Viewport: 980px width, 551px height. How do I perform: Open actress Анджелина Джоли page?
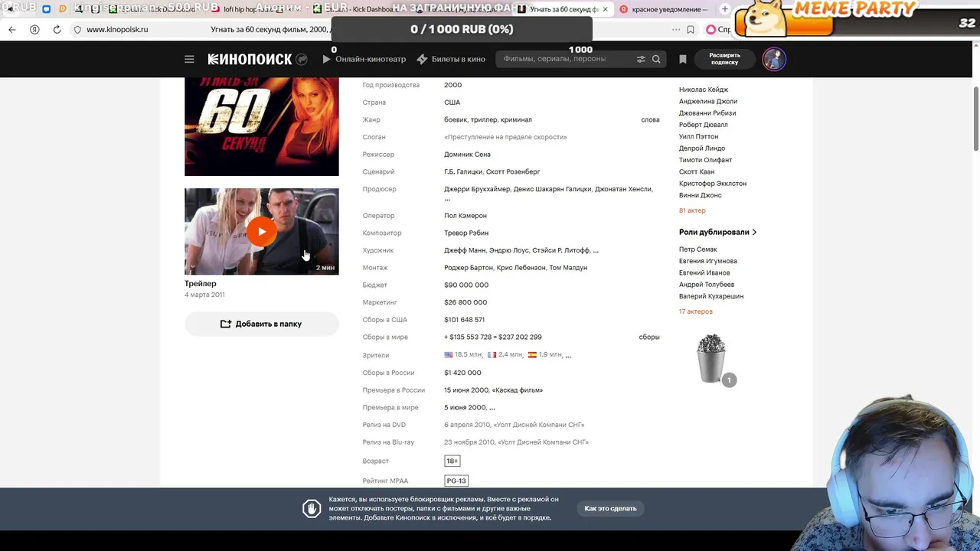click(x=708, y=101)
